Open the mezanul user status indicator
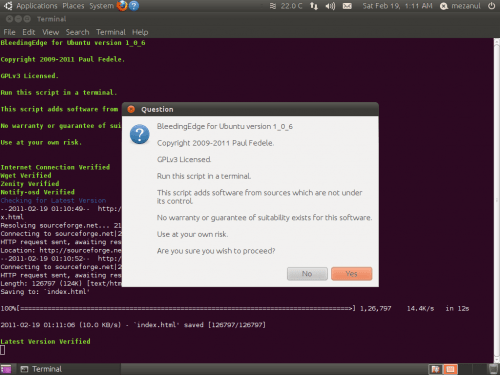 460,6
